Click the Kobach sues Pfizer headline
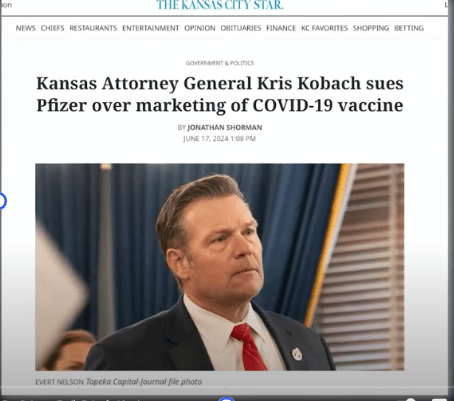The width and height of the screenshot is (454, 401). (220, 94)
